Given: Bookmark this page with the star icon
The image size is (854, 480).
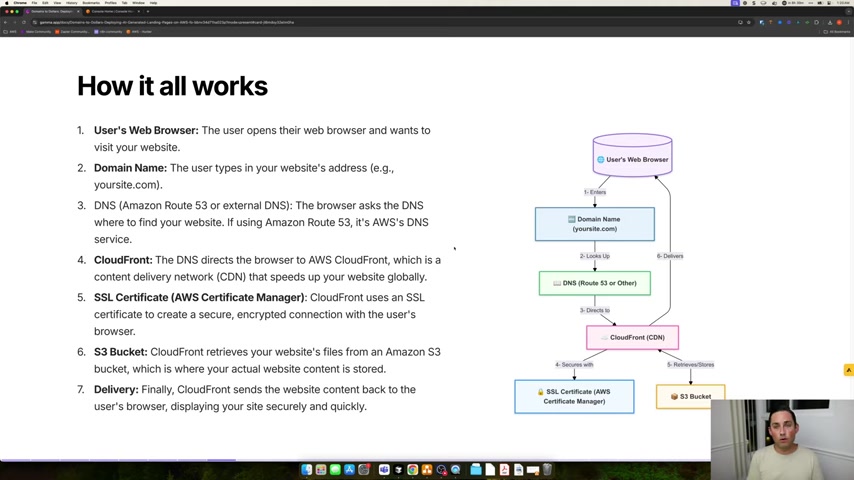Looking at the screenshot, I should [748, 22].
